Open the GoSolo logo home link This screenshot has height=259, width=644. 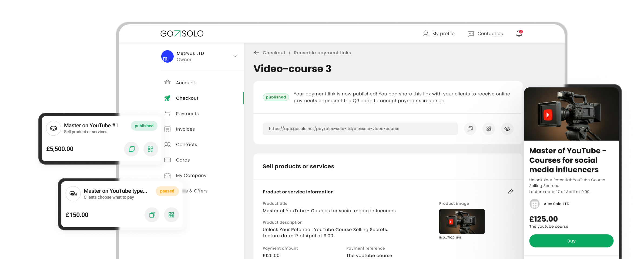tap(182, 33)
